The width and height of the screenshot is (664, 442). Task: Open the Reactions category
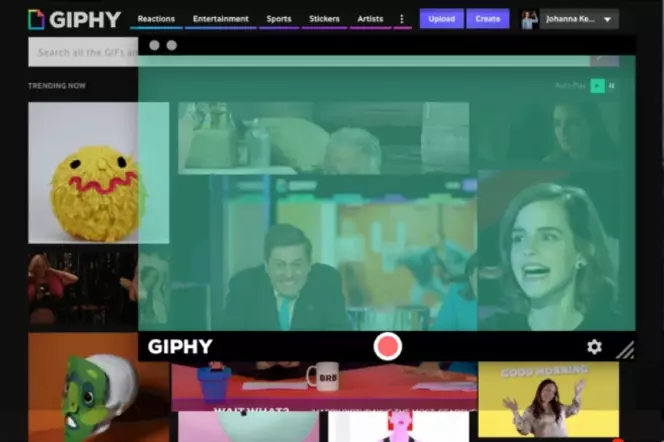pos(156,19)
